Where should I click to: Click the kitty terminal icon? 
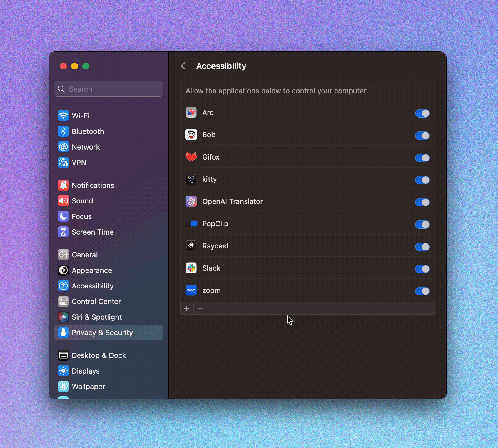191,179
